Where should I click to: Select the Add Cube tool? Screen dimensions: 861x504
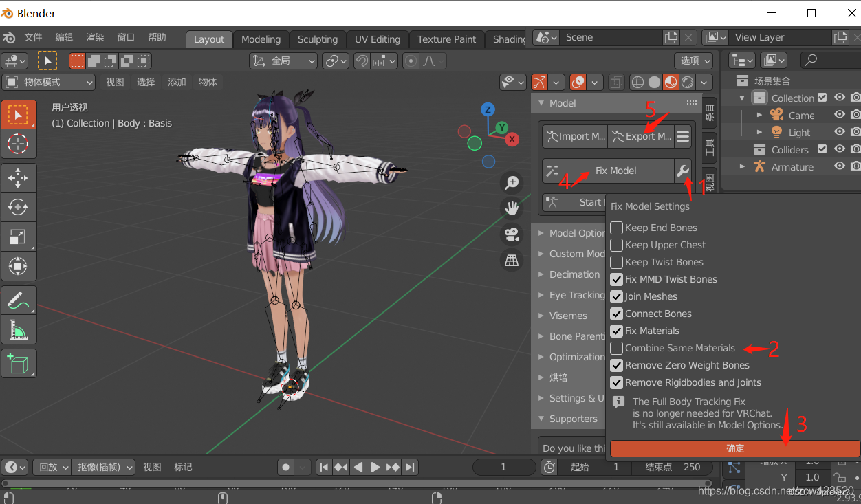point(18,363)
